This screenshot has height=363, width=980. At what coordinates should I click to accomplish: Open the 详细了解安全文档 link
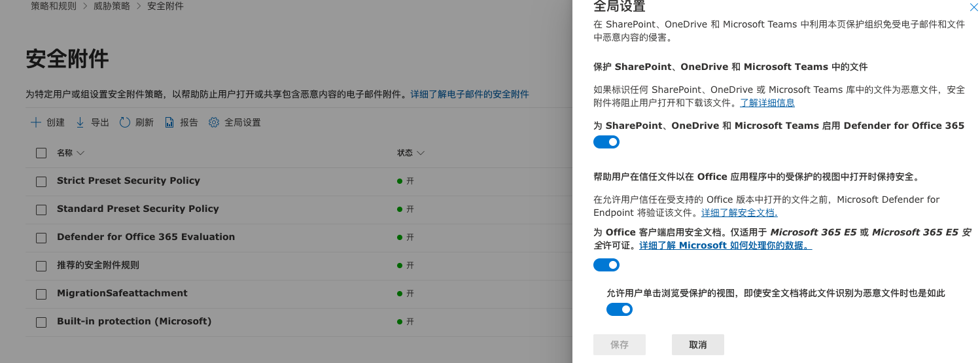coord(739,213)
